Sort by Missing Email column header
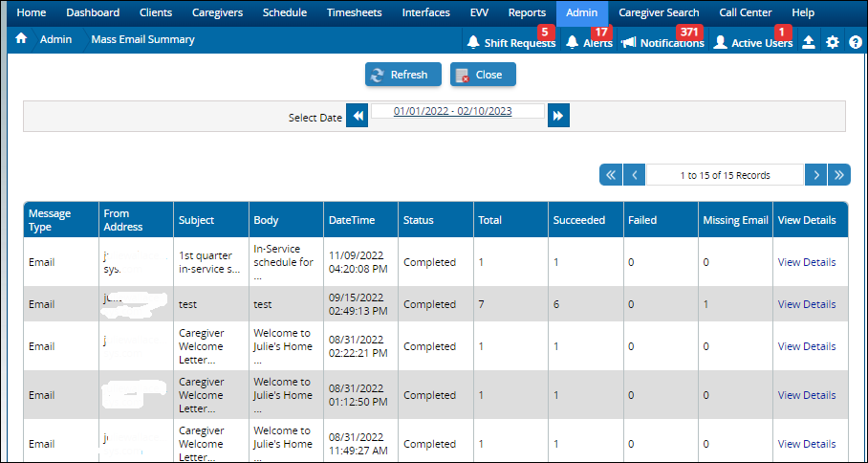 (735, 220)
